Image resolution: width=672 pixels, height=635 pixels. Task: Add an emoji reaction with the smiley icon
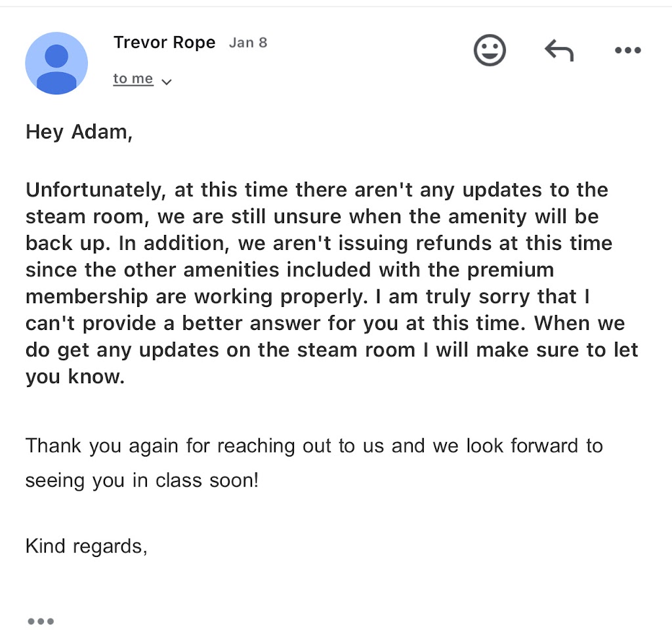click(x=490, y=51)
